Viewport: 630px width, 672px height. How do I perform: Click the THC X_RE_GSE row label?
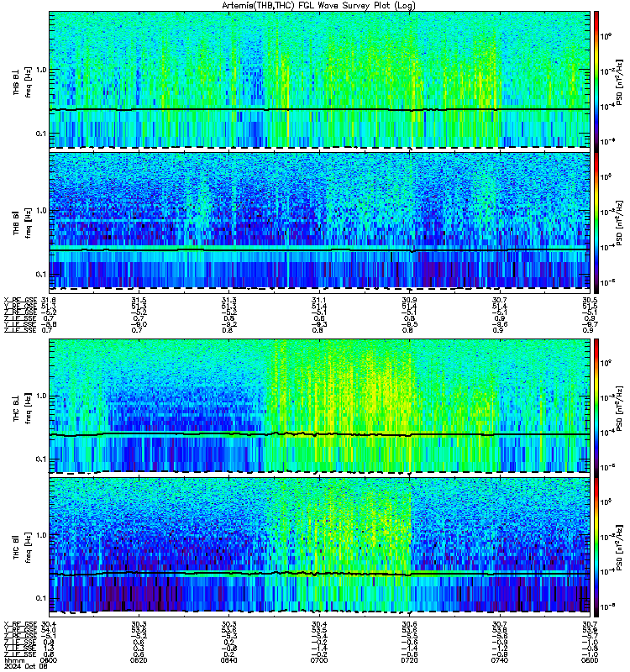coord(20,624)
